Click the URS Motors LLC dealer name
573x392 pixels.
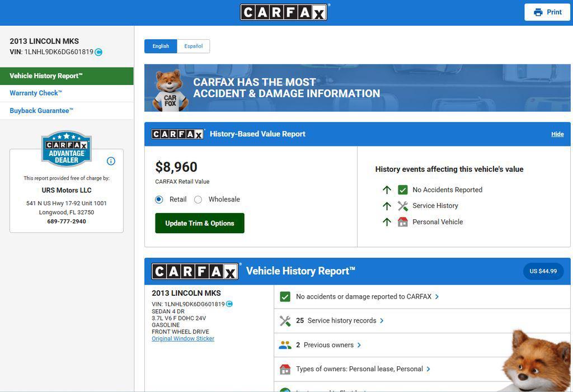pos(67,190)
